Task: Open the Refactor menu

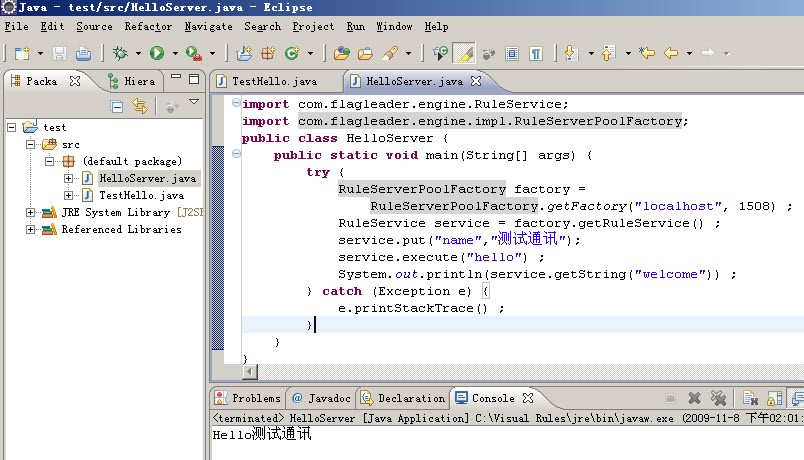Action: (x=148, y=27)
